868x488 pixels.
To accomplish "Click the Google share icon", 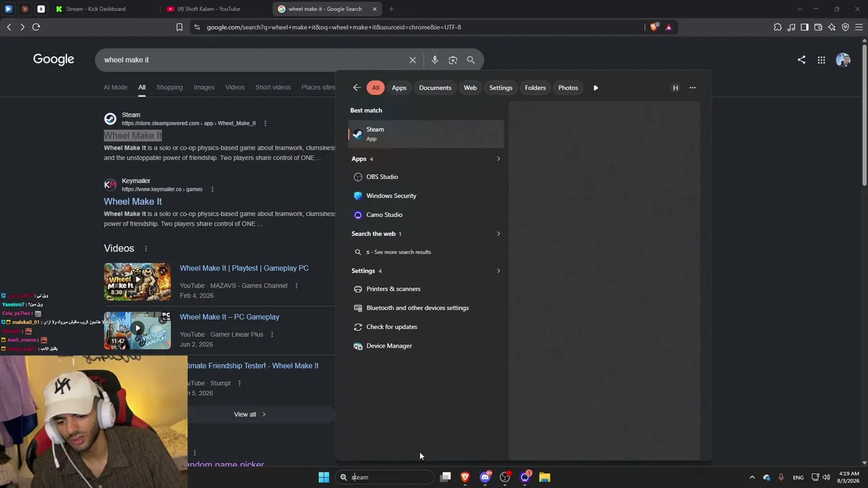I will tap(802, 60).
